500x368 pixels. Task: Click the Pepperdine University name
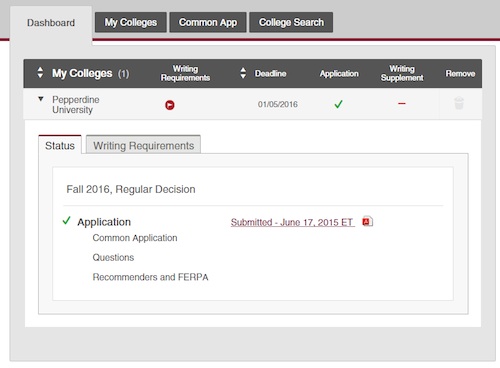point(76,105)
